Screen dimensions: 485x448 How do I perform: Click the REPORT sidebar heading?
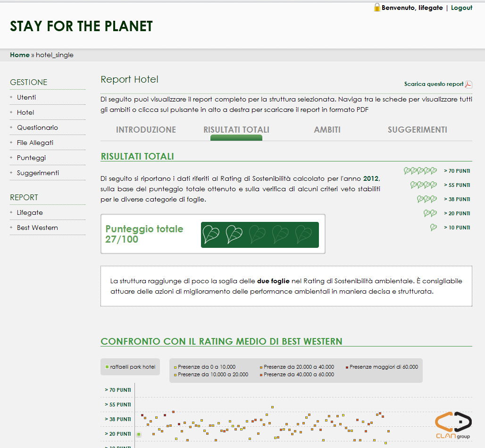(24, 197)
